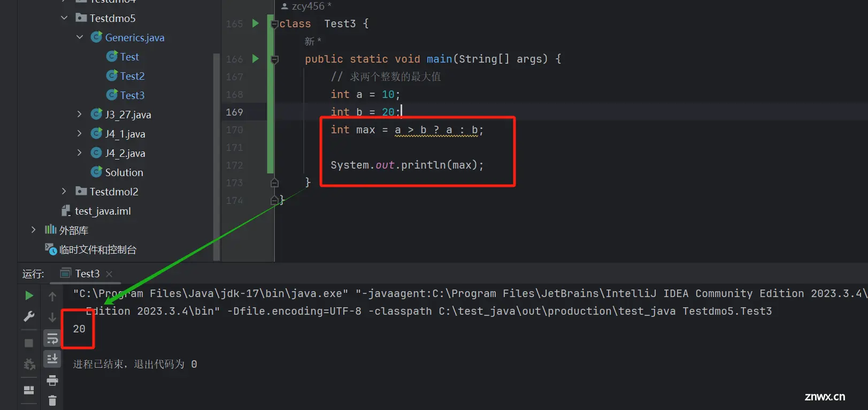
Task: Fold the main method block marker
Action: point(274,59)
